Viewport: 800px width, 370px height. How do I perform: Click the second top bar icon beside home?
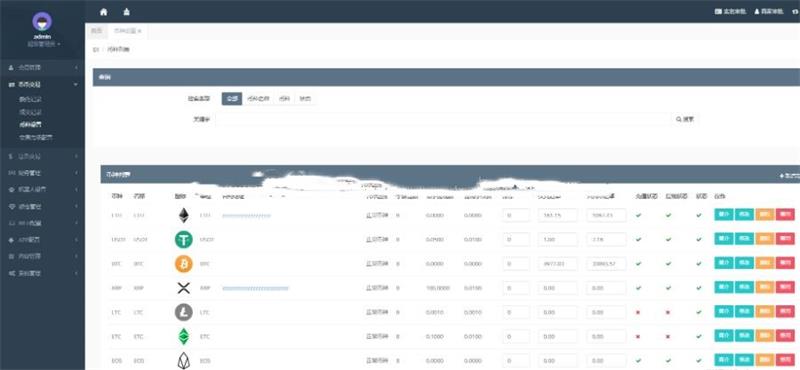coord(127,12)
